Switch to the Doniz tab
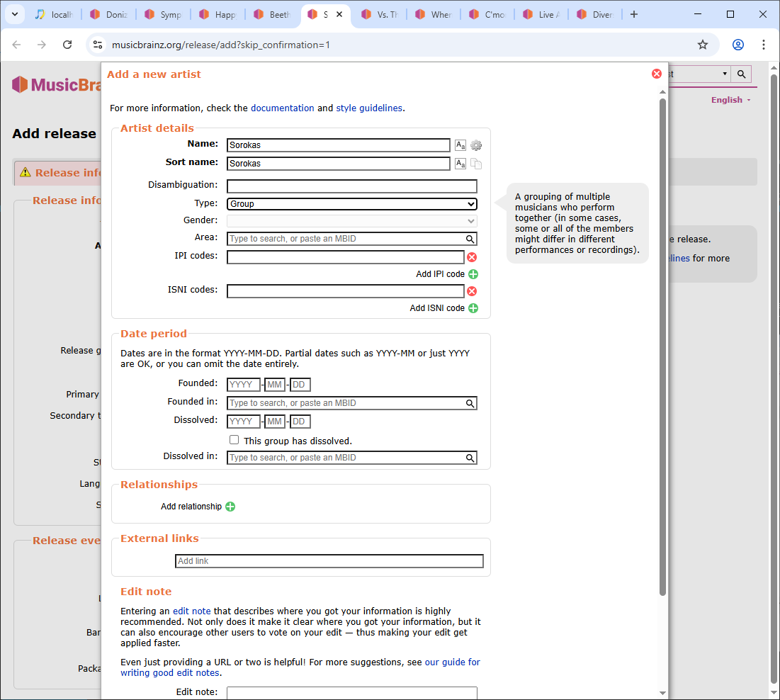 108,14
